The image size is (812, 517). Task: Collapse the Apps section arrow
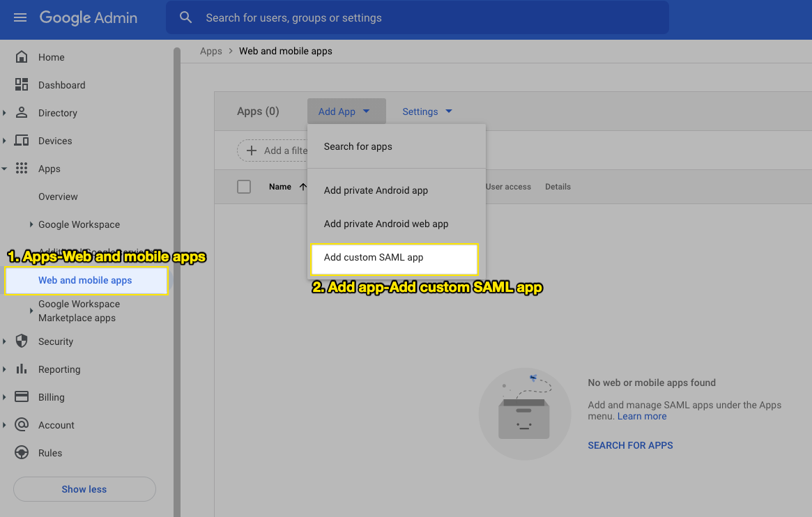point(4,169)
